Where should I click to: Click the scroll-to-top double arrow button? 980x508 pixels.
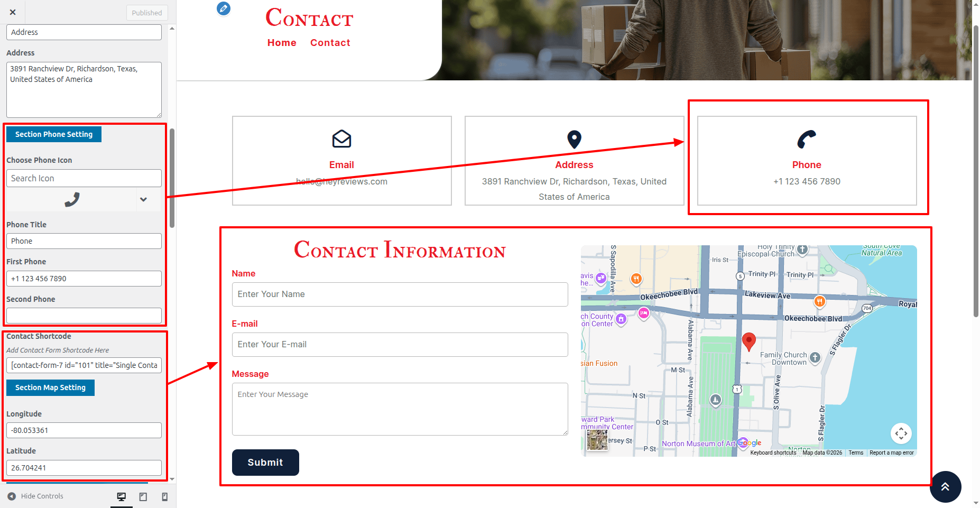945,487
